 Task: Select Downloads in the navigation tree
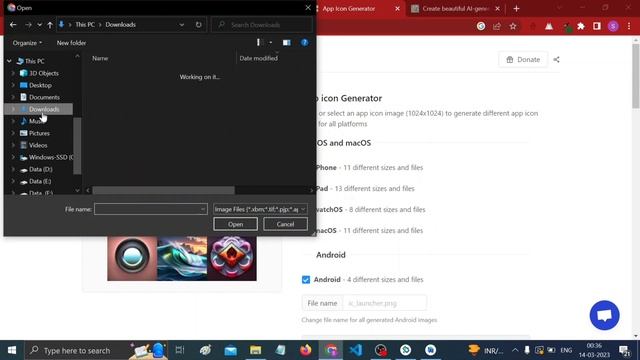tap(44, 109)
